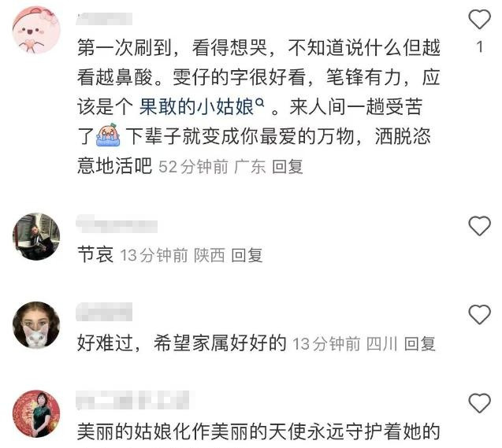
Task: Like the comment from Guangdong user
Action: [480, 19]
